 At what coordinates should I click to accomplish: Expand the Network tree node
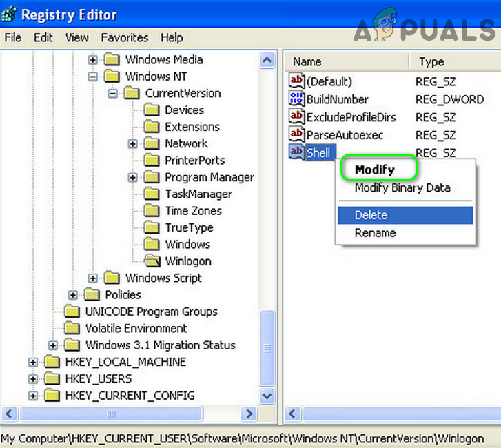[132, 144]
